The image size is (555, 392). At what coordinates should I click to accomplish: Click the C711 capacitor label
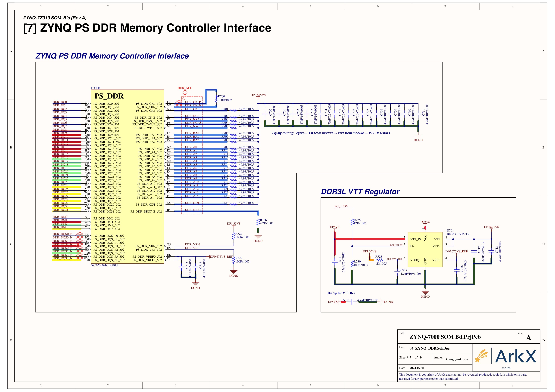pyautogui.click(x=424, y=112)
